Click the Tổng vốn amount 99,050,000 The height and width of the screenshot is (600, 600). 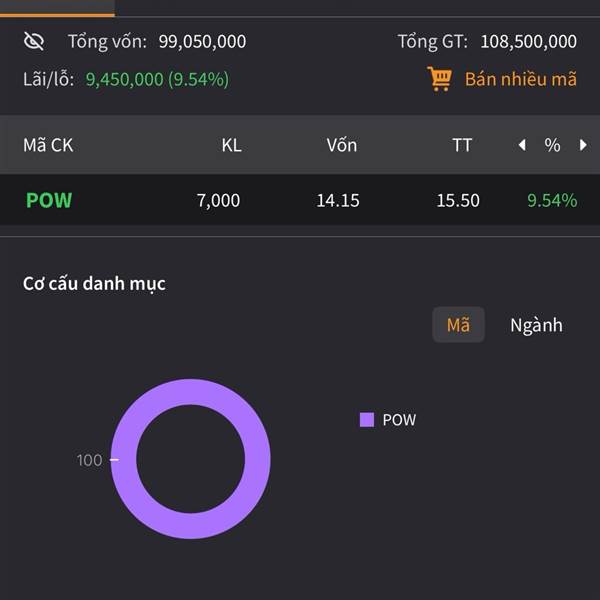pos(202,42)
